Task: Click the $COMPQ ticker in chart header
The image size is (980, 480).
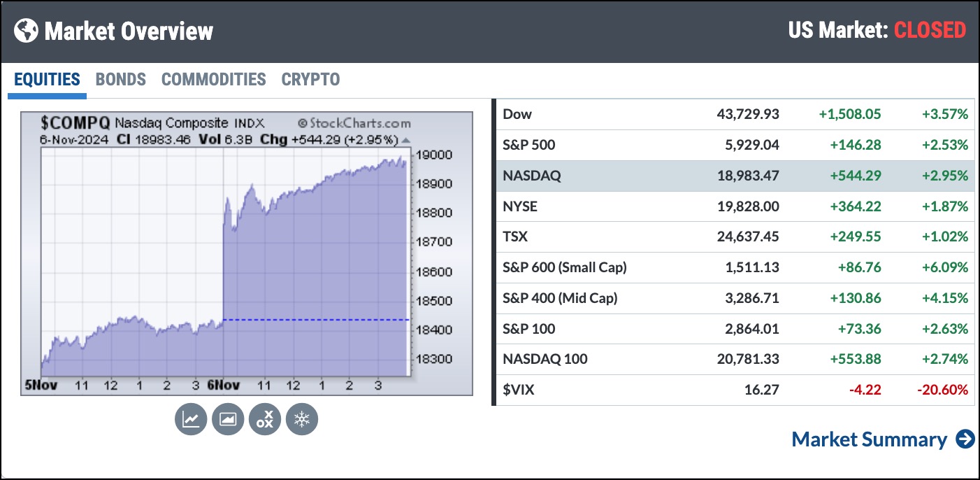Action: (75, 123)
